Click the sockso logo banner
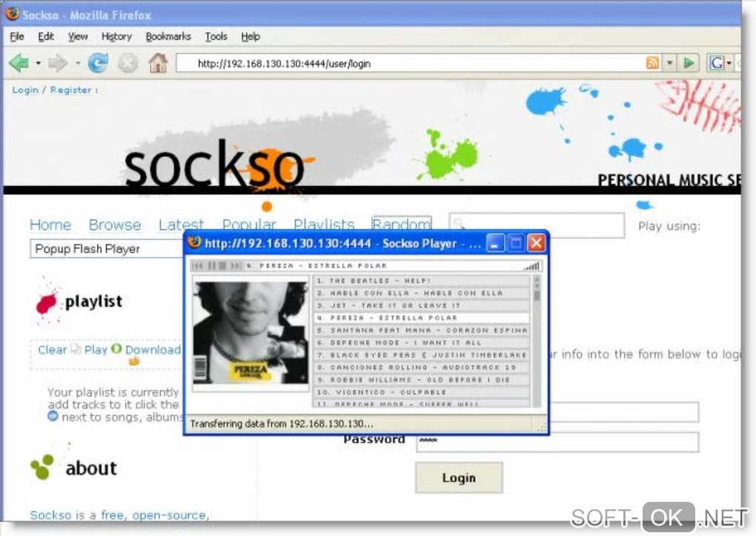Screen dimensions: 756x536 [x=214, y=164]
